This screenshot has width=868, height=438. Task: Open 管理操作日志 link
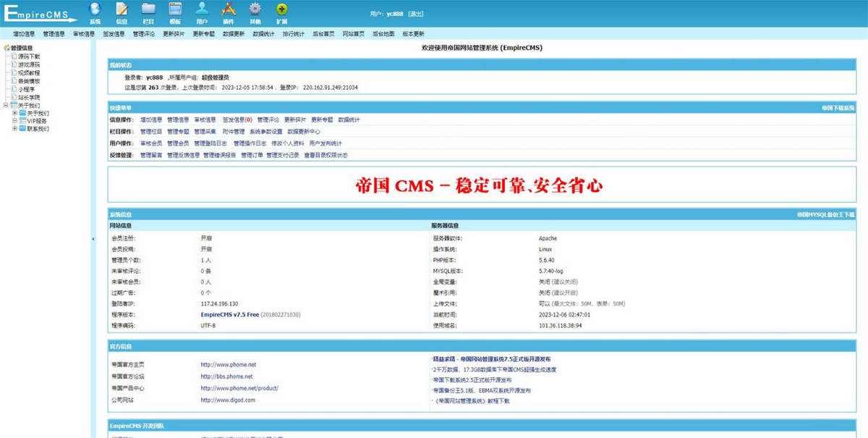pyautogui.click(x=250, y=143)
